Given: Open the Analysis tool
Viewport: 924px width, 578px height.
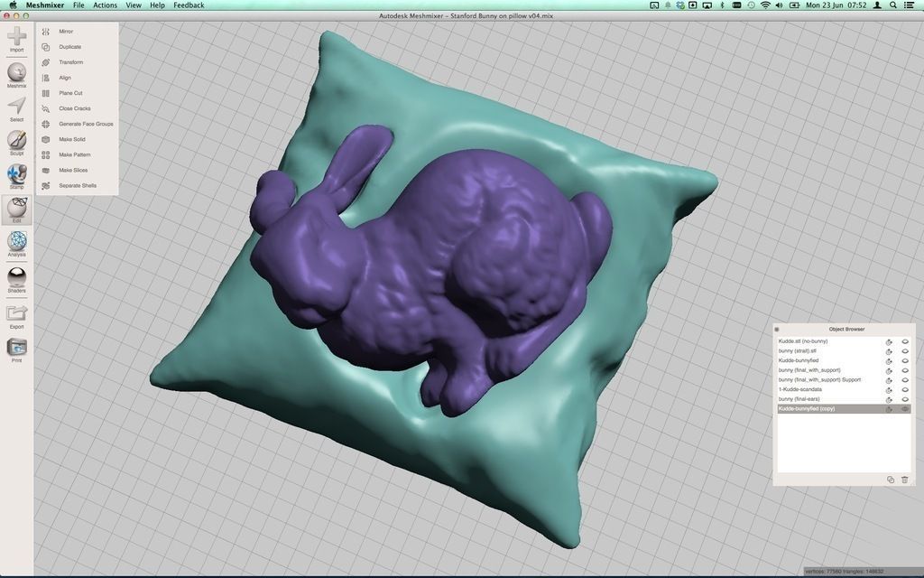Looking at the screenshot, I should (16, 242).
